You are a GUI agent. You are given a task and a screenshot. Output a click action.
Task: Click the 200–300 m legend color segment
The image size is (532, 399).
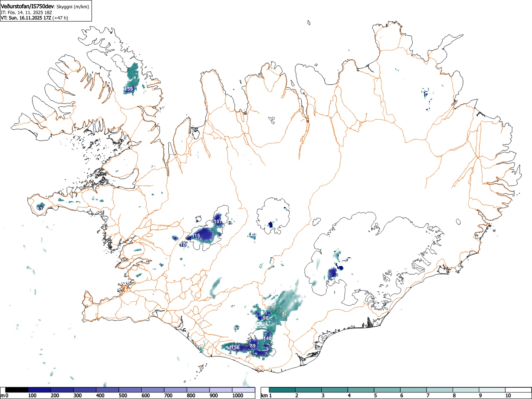point(62,390)
